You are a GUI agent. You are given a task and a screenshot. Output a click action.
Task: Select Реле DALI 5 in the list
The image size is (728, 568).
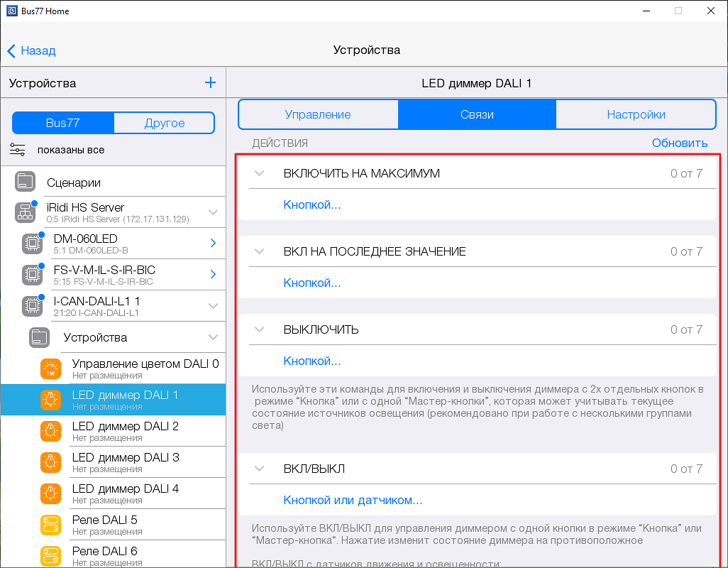(x=114, y=525)
